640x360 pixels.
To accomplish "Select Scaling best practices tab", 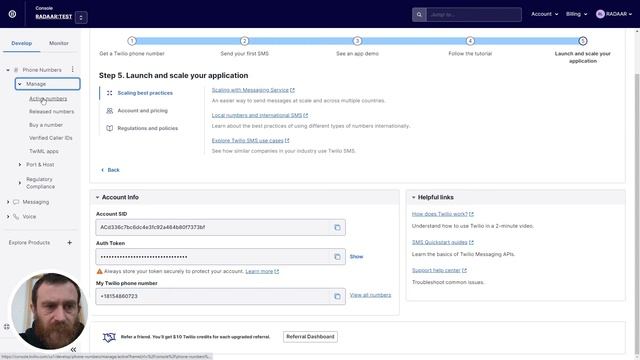I will [145, 93].
